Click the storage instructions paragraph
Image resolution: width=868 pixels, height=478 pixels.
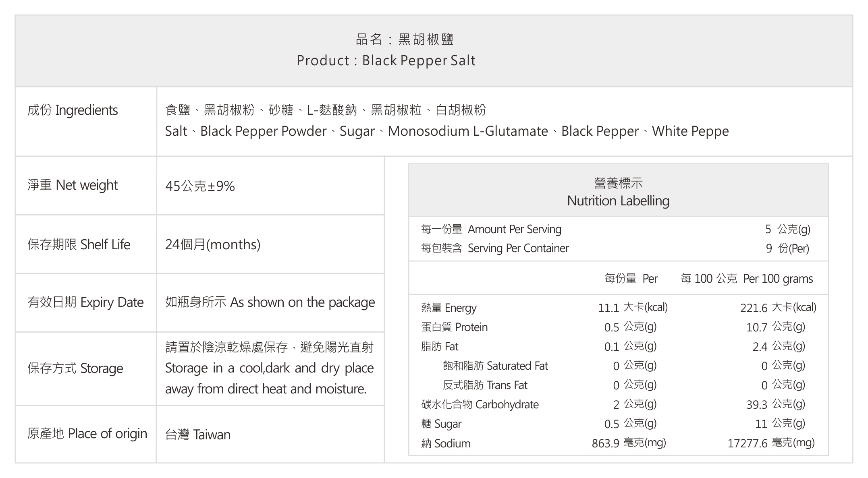270,368
